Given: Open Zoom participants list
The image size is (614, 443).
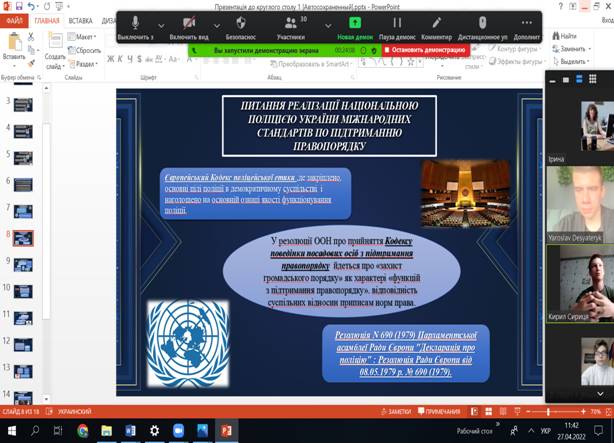Looking at the screenshot, I should pyautogui.click(x=291, y=27).
